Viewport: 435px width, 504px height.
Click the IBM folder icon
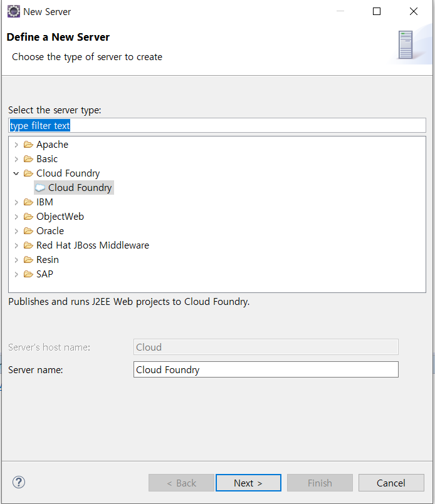(x=28, y=202)
